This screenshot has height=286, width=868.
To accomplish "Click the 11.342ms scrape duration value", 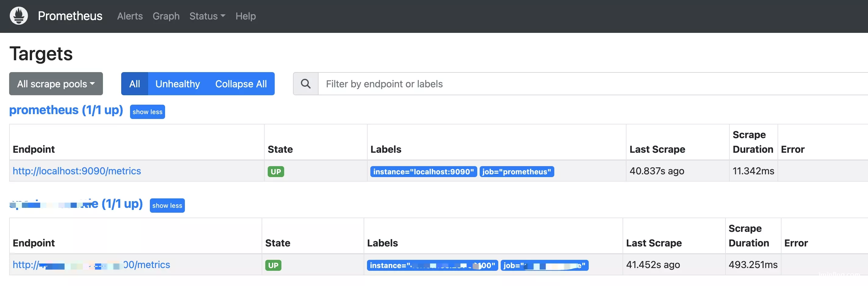I will tap(753, 171).
